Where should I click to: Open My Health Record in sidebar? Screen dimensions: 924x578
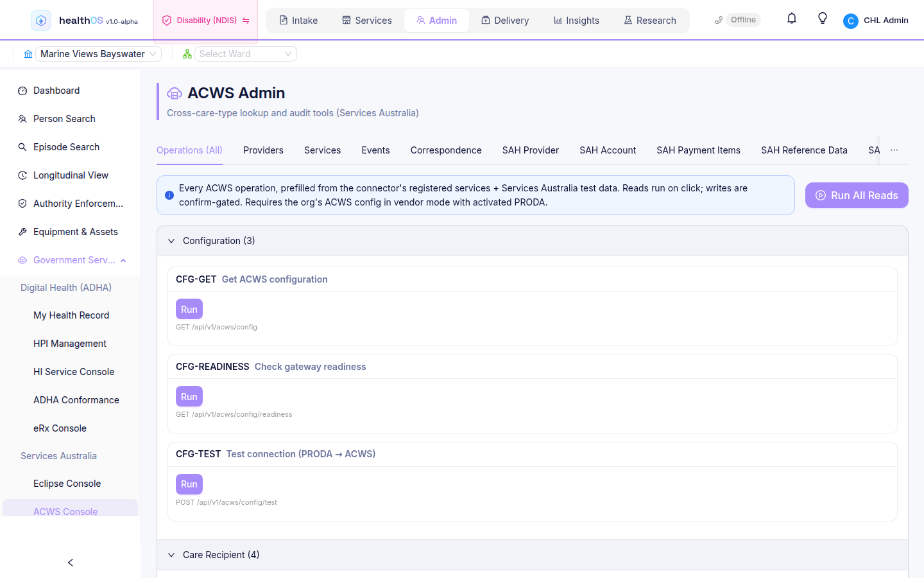point(71,315)
